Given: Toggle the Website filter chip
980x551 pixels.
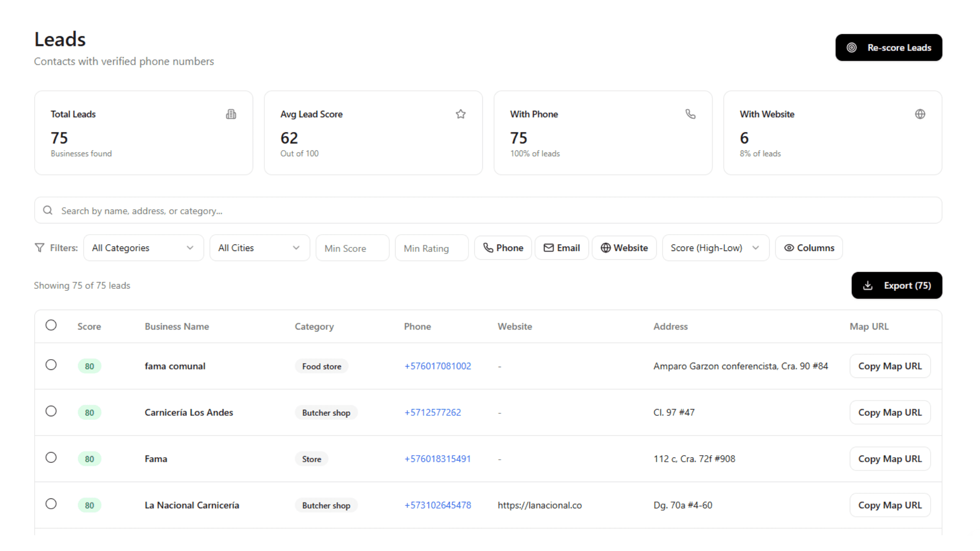Looking at the screenshot, I should coord(624,248).
